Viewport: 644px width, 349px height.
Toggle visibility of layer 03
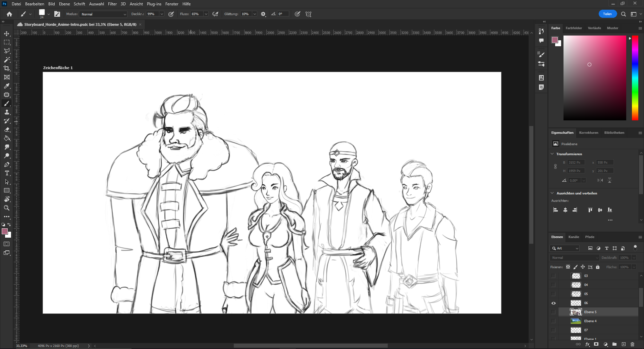(x=553, y=276)
